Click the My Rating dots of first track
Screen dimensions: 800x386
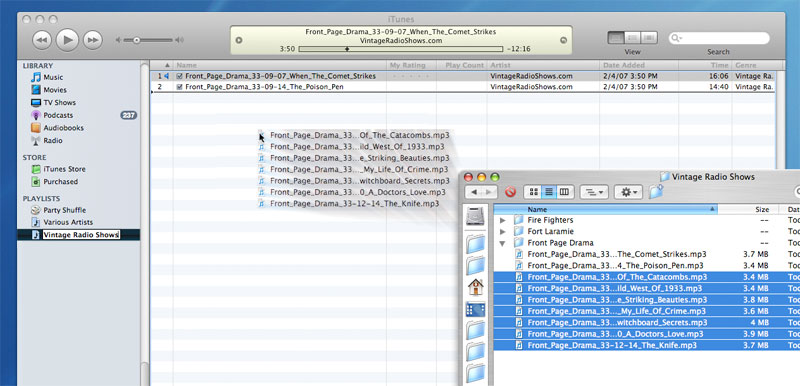411,76
